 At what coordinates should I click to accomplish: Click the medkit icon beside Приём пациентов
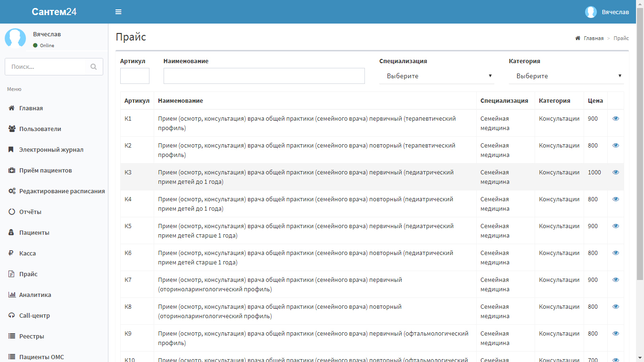pyautogui.click(x=12, y=170)
